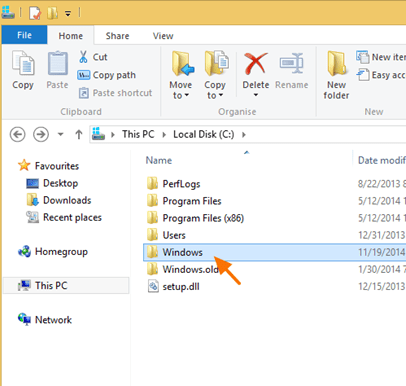
Task: Switch to the Share ribbon tab
Action: [x=117, y=36]
